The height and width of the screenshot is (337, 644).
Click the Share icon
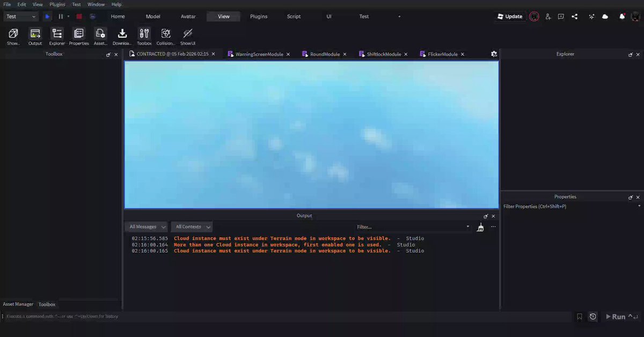pos(575,17)
